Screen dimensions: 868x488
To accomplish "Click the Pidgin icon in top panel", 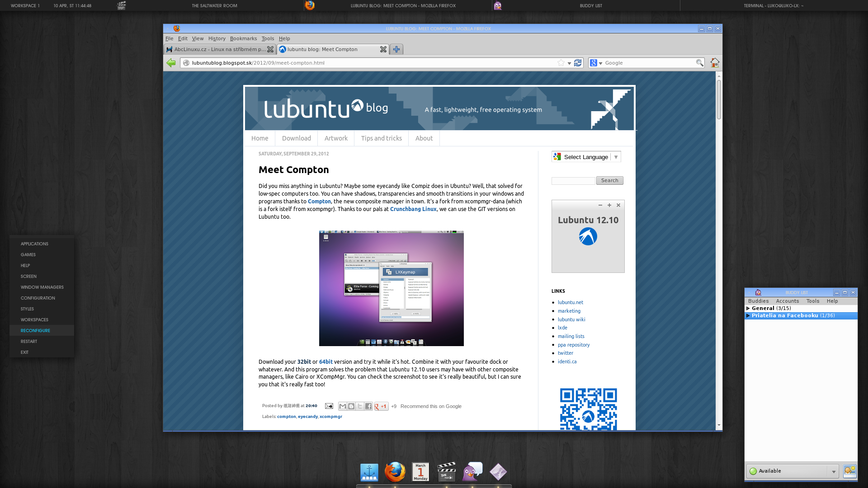I will coord(498,5).
